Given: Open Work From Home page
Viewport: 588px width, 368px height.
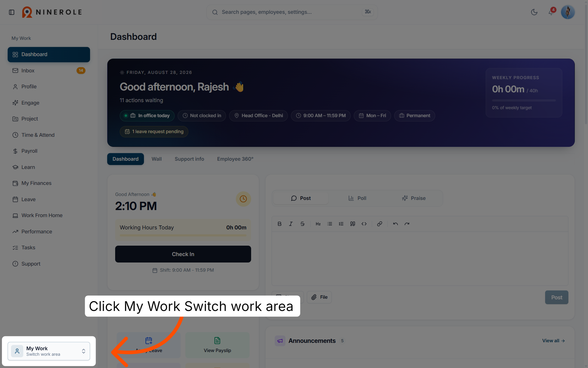Looking at the screenshot, I should click(49, 215).
